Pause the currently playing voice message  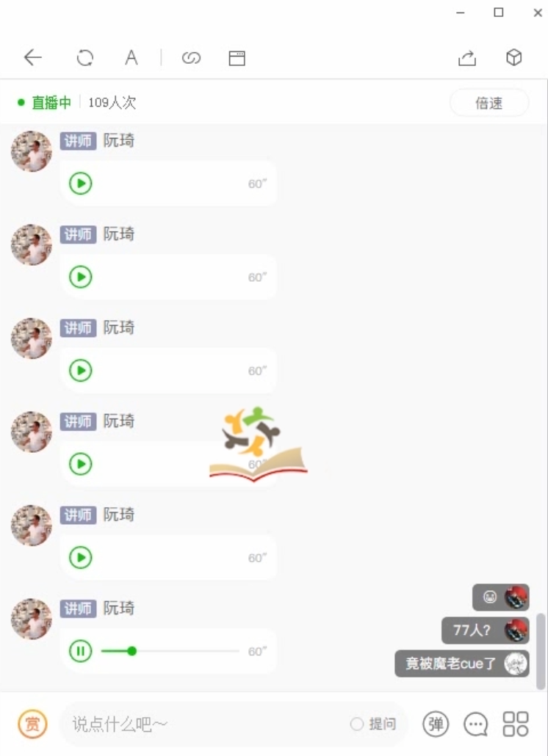(x=81, y=651)
